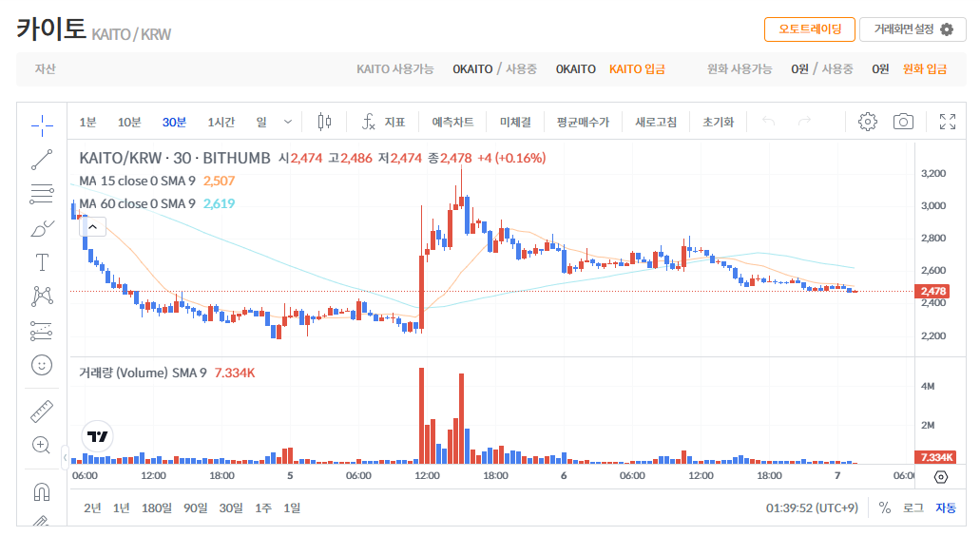Viewport: 980px width, 536px height.
Task: Select the crosshair cursor tool
Action: 42,125
